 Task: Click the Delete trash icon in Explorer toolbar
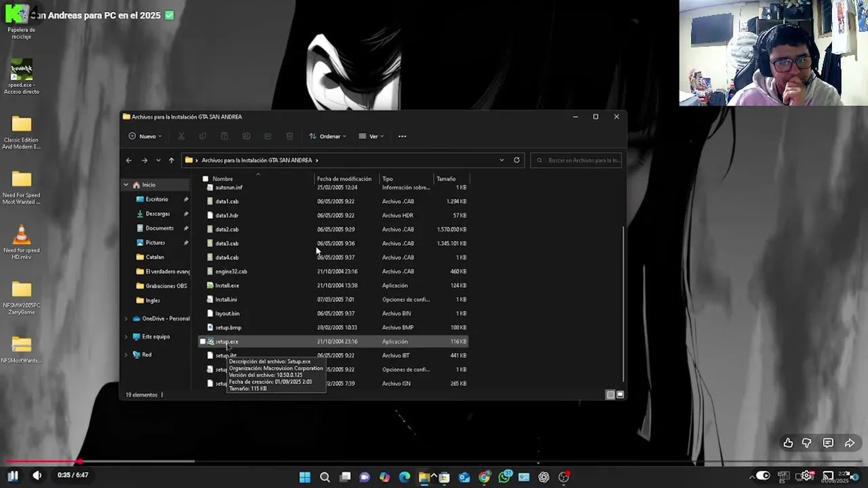tap(290, 136)
